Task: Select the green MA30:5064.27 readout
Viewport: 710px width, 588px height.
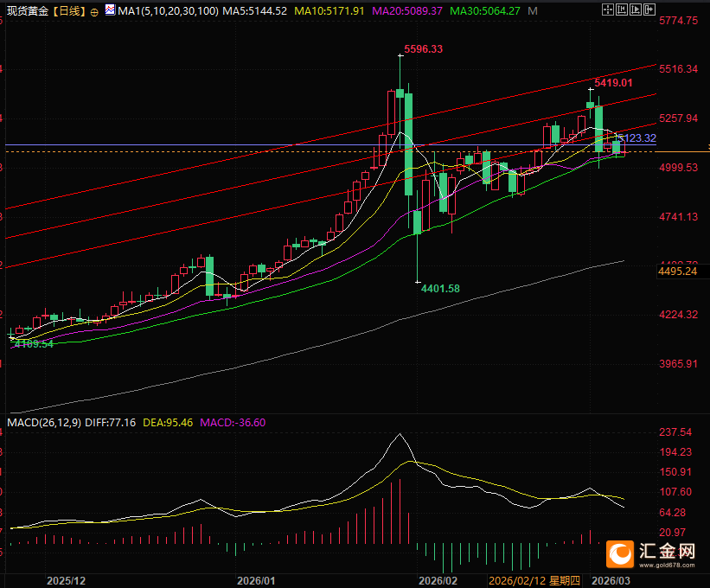Action: [x=485, y=11]
